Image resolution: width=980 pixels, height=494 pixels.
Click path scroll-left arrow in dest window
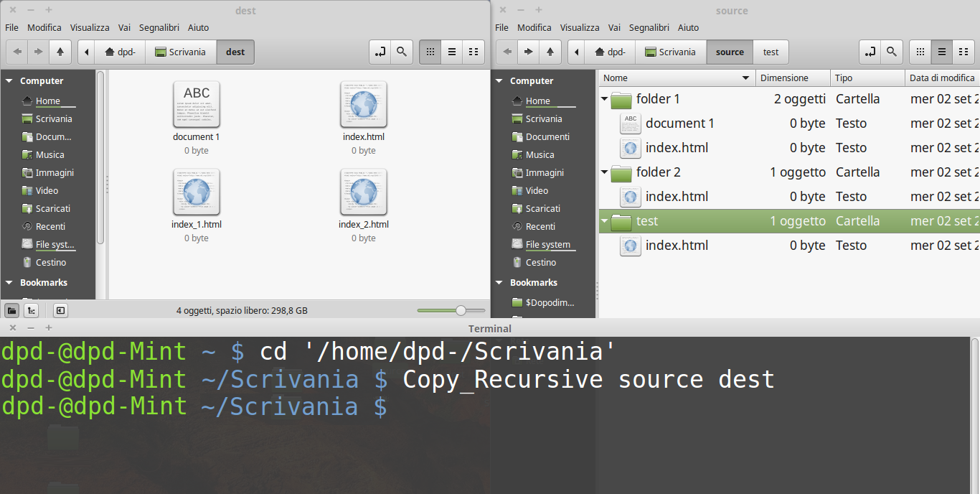pos(87,52)
